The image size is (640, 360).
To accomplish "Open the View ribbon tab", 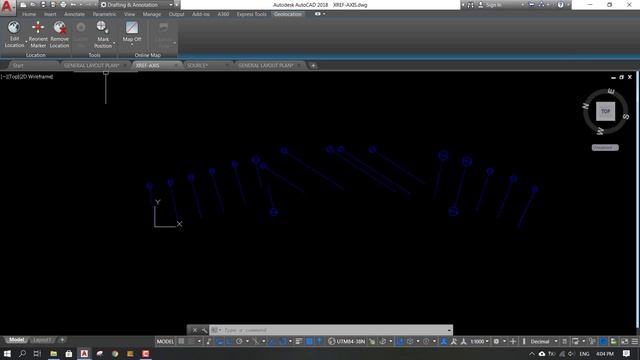I will coord(129,14).
